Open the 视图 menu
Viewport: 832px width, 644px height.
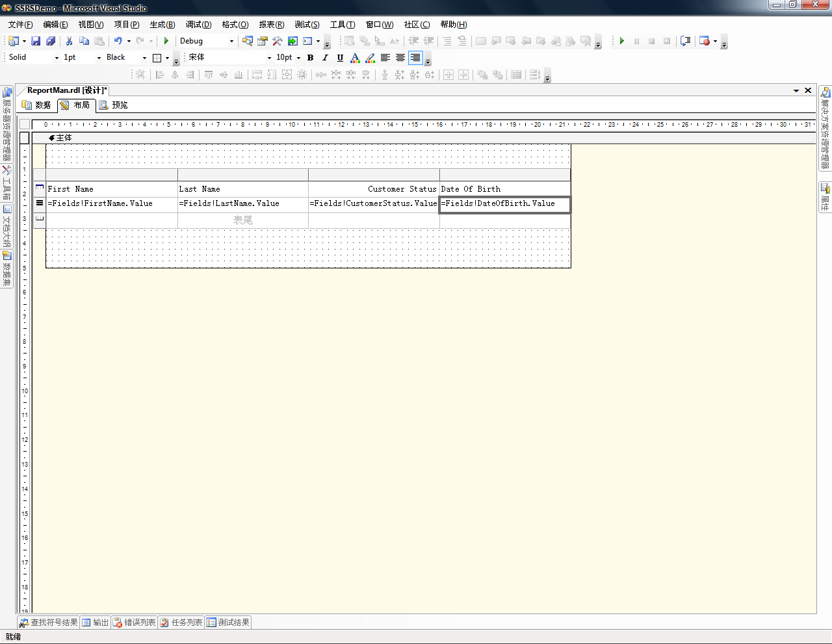91,25
